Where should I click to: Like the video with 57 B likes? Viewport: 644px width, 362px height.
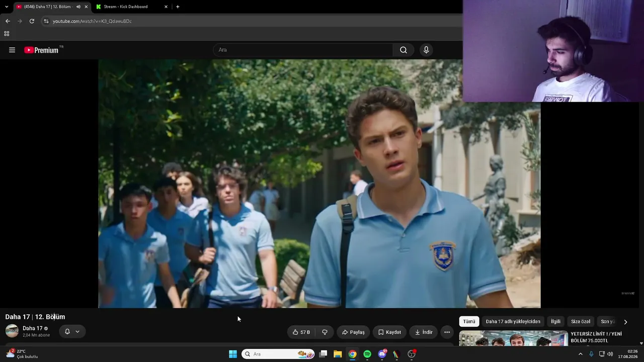(x=301, y=332)
